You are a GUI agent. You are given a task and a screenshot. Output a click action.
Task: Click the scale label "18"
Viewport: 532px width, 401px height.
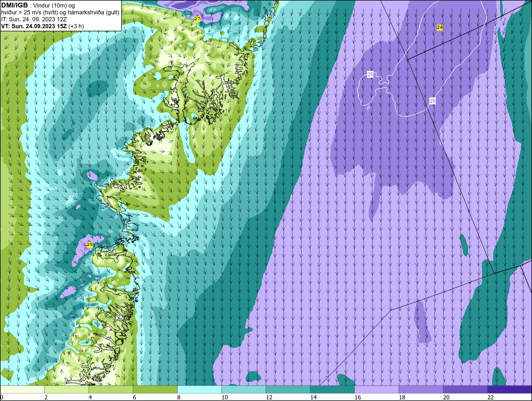point(402,397)
